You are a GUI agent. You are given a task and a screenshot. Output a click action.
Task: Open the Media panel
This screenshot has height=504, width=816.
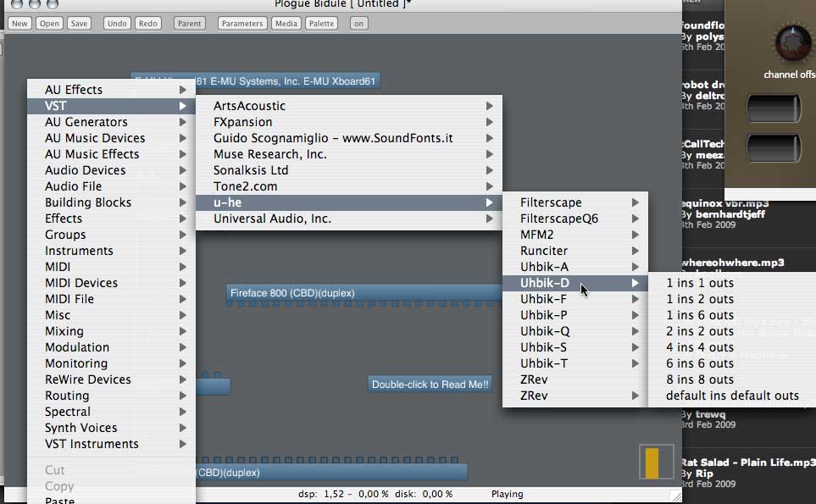pos(286,24)
